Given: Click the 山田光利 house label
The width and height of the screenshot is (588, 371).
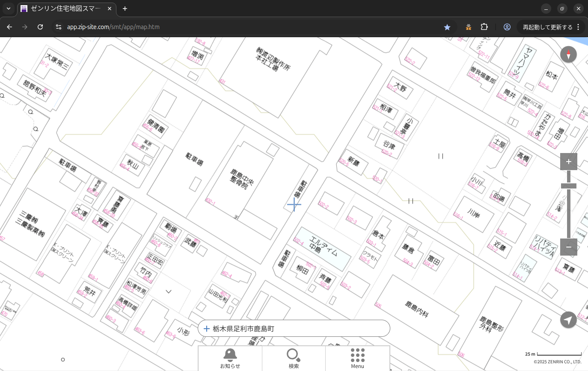Looking at the screenshot, I should [218, 296].
